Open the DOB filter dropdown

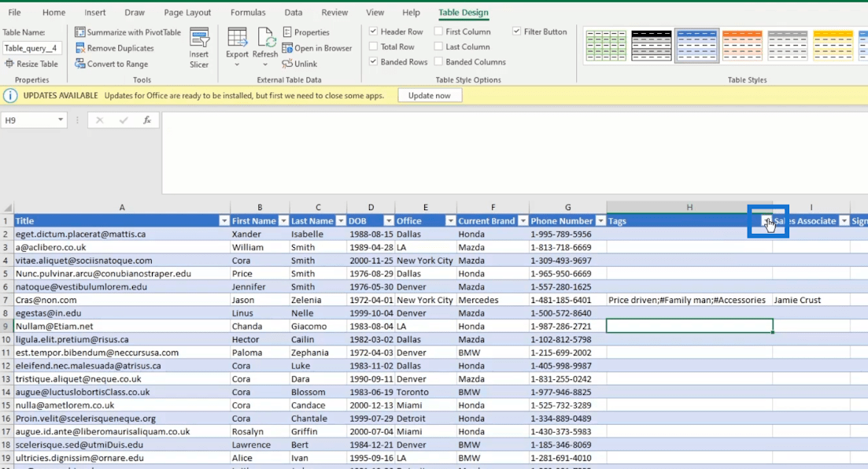click(389, 221)
